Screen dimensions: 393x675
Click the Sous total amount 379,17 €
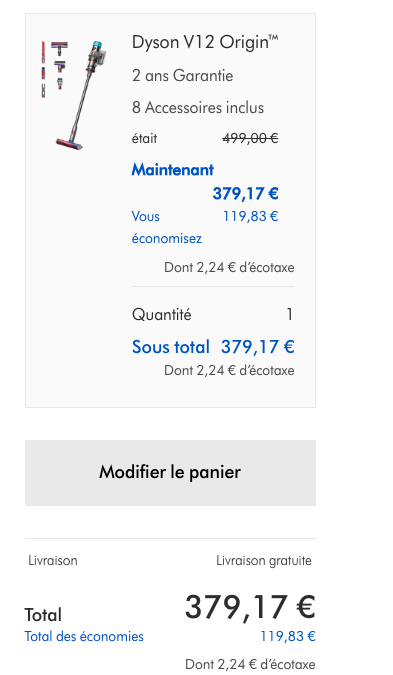257,347
